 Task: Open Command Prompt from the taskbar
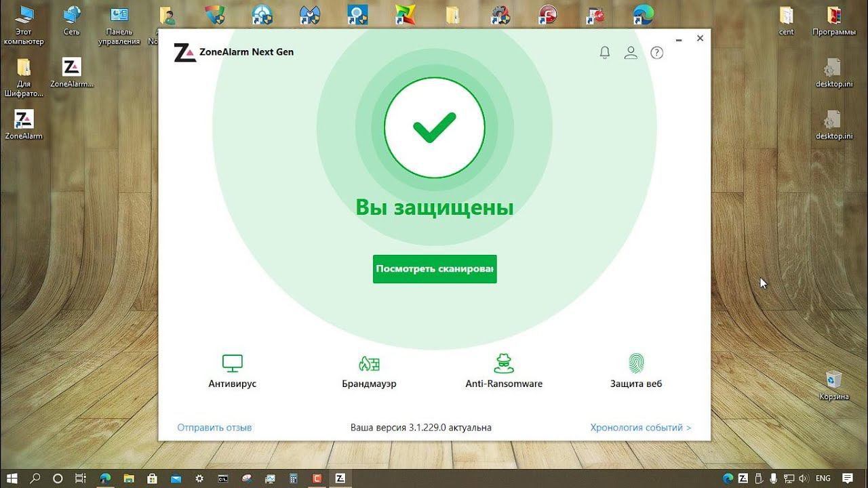pos(223,479)
